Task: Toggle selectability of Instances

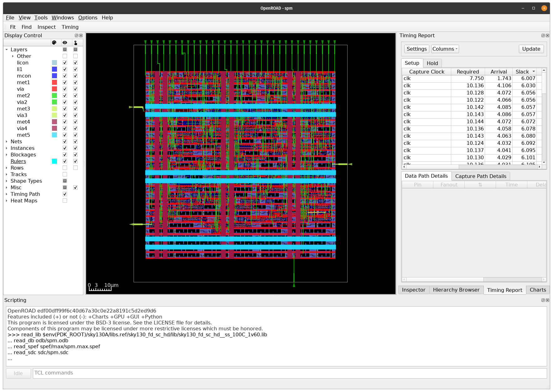Action: tap(75, 148)
